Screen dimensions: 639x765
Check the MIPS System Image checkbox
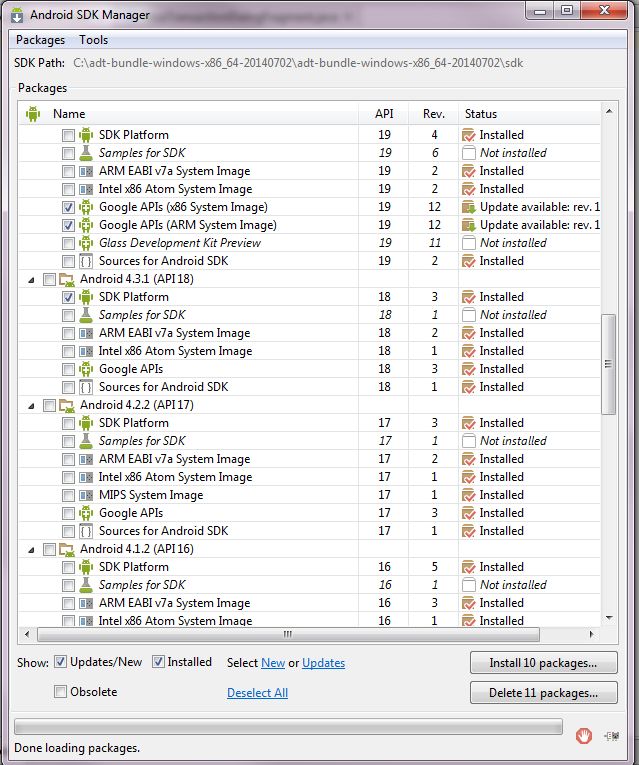click(x=68, y=495)
